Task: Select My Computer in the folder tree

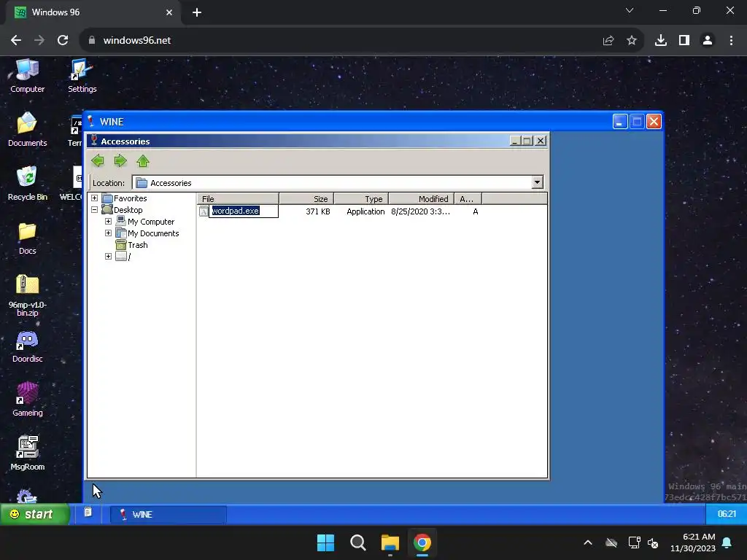Action: pos(150,222)
